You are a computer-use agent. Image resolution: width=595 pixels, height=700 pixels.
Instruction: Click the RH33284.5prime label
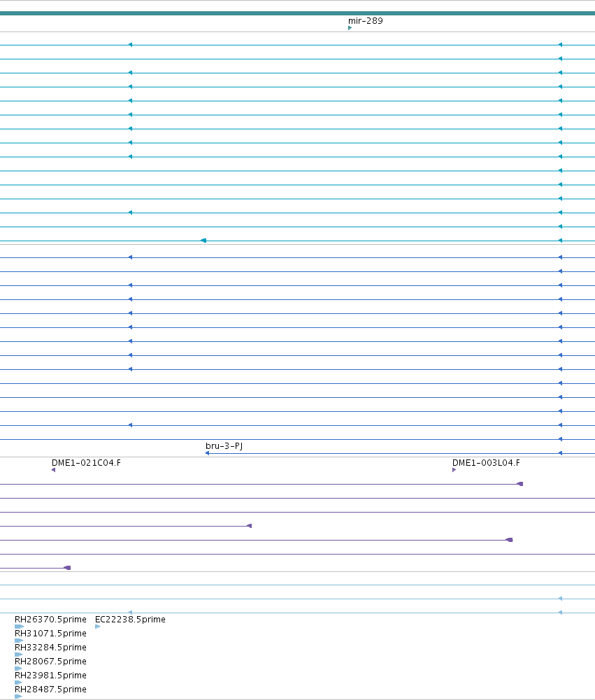[50, 647]
